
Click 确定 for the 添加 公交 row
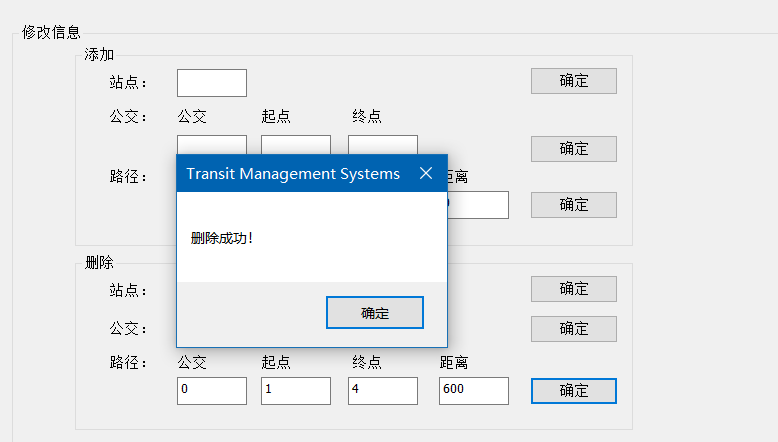(x=574, y=149)
